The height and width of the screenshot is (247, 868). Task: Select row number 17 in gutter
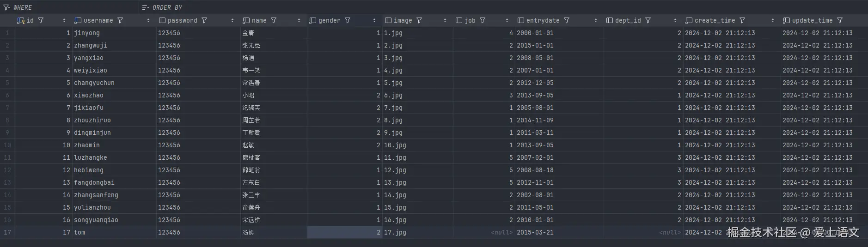coord(7,232)
